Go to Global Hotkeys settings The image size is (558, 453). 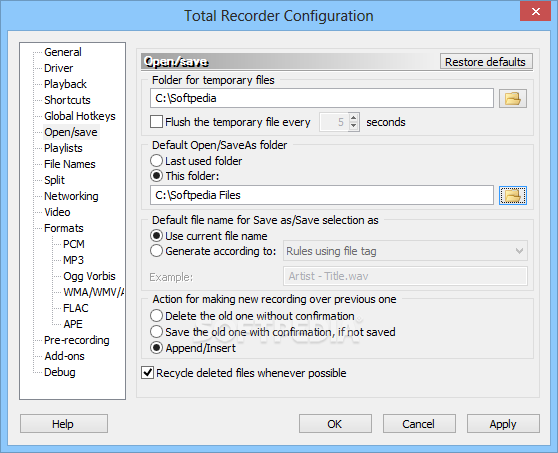[x=80, y=116]
